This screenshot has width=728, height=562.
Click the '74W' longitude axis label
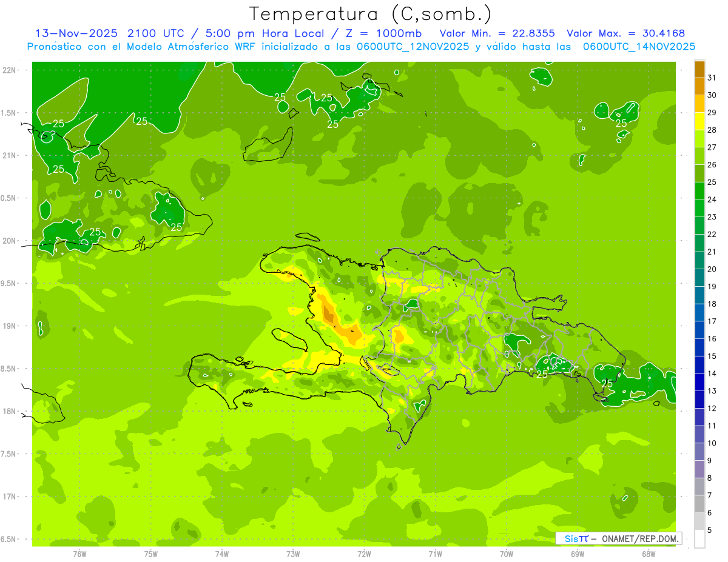coord(222,554)
